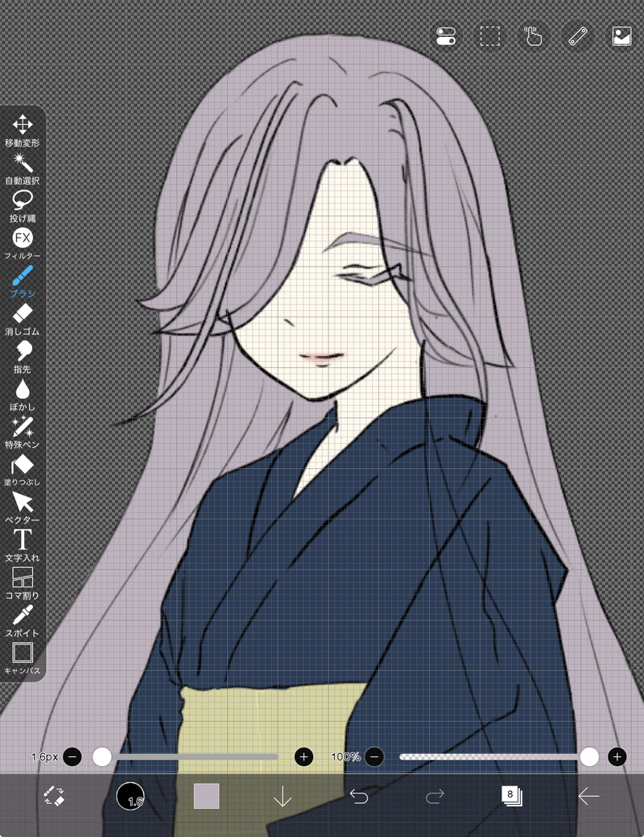Select the Eraser (消しゴム) tool
Image resolution: width=644 pixels, height=837 pixels.
[x=23, y=319]
